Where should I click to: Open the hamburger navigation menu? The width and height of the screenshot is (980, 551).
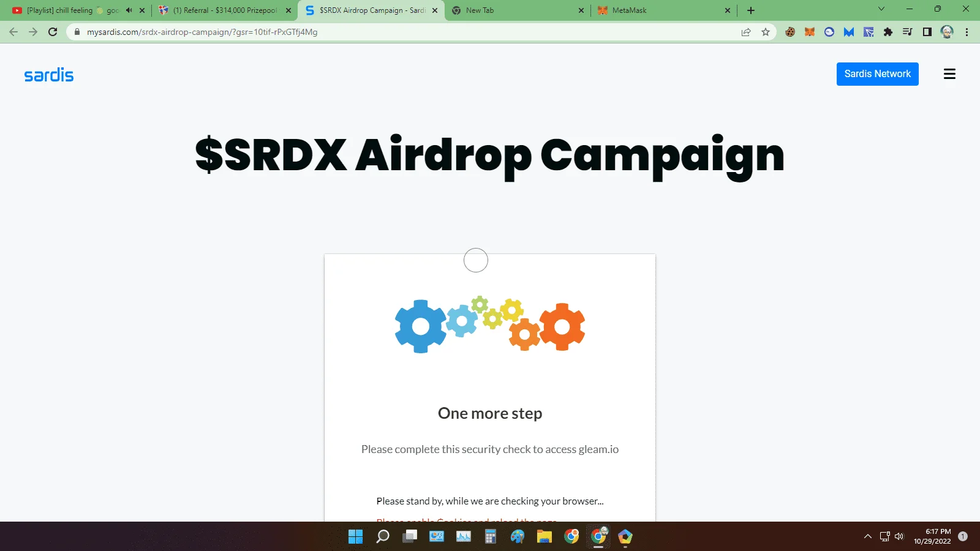949,74
